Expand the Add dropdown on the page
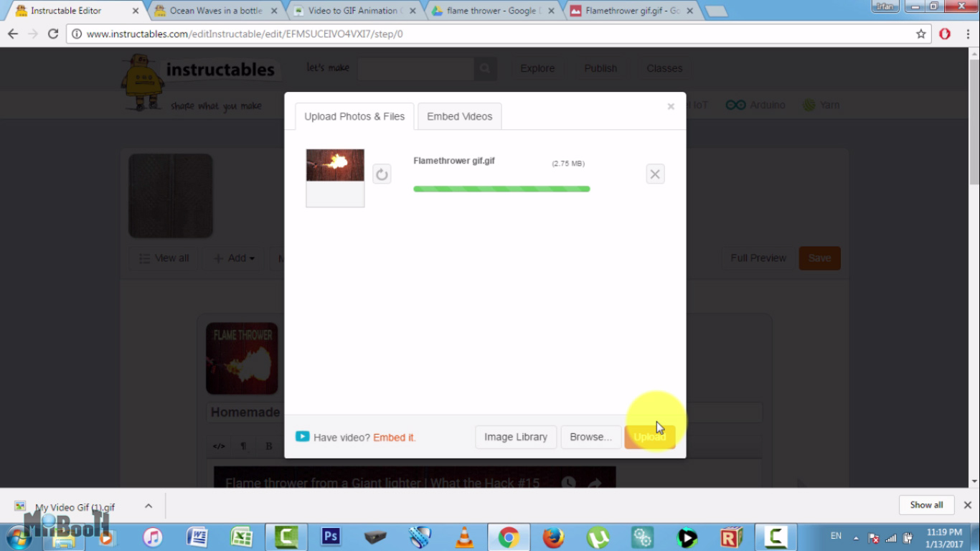This screenshot has width=980, height=551. tap(234, 258)
